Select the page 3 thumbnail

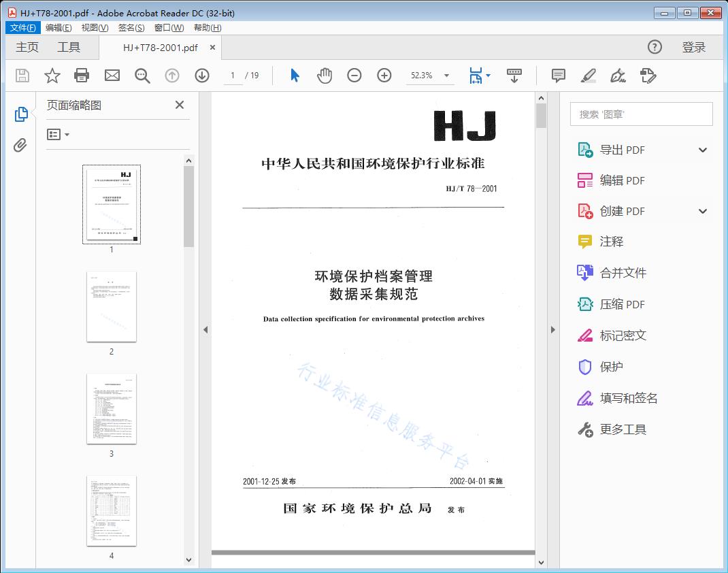(111, 408)
